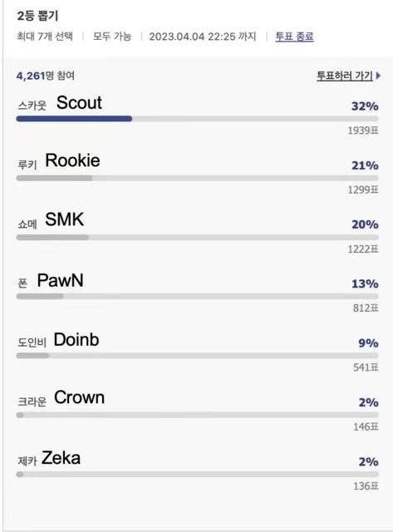Click the 1939표 vote count for Scout

click(363, 131)
